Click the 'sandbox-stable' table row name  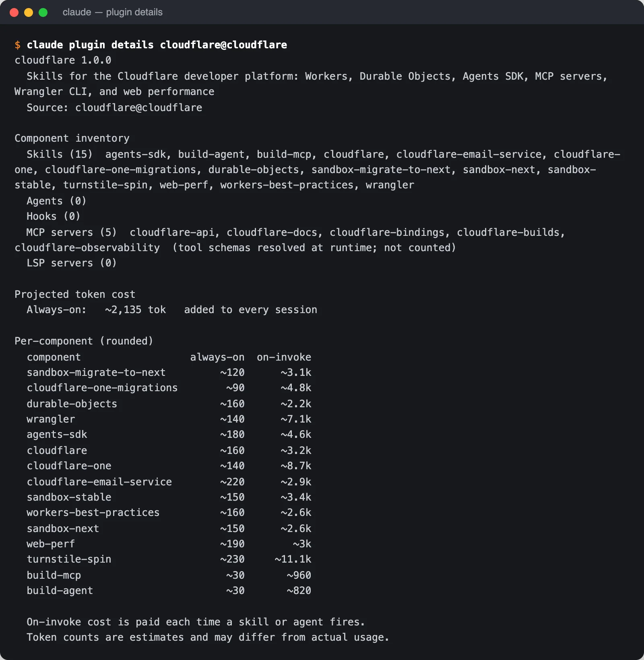pos(69,497)
